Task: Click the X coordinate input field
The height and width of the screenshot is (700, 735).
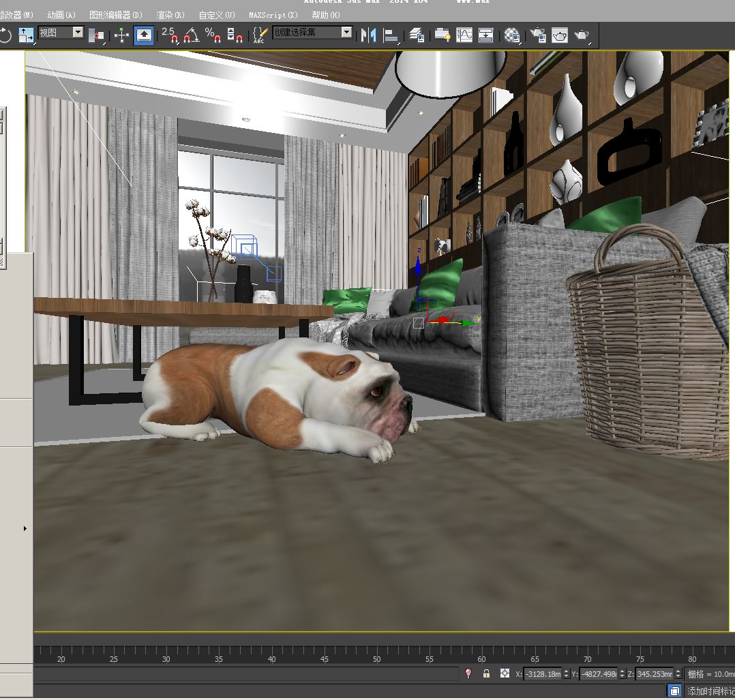Action: pyautogui.click(x=543, y=673)
